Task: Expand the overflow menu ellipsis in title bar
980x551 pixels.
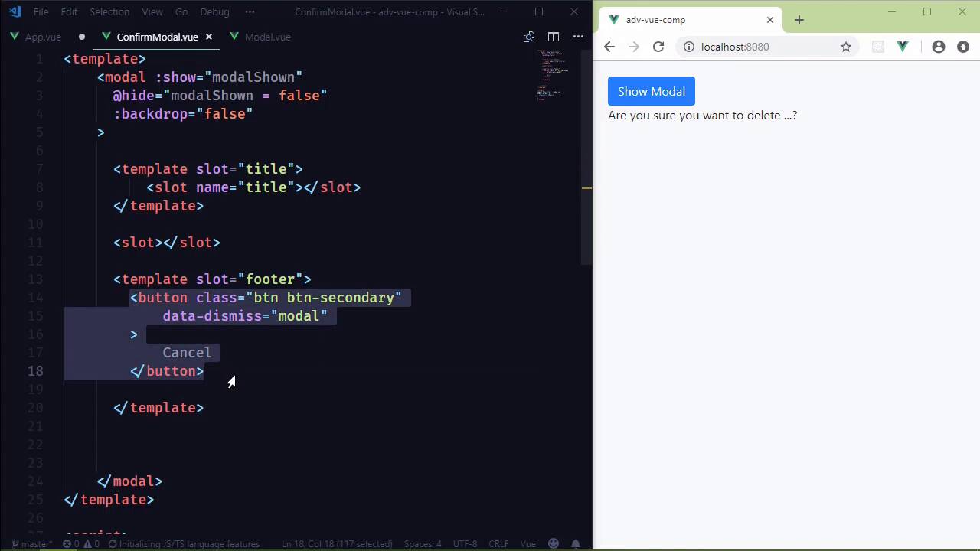Action: pos(250,11)
